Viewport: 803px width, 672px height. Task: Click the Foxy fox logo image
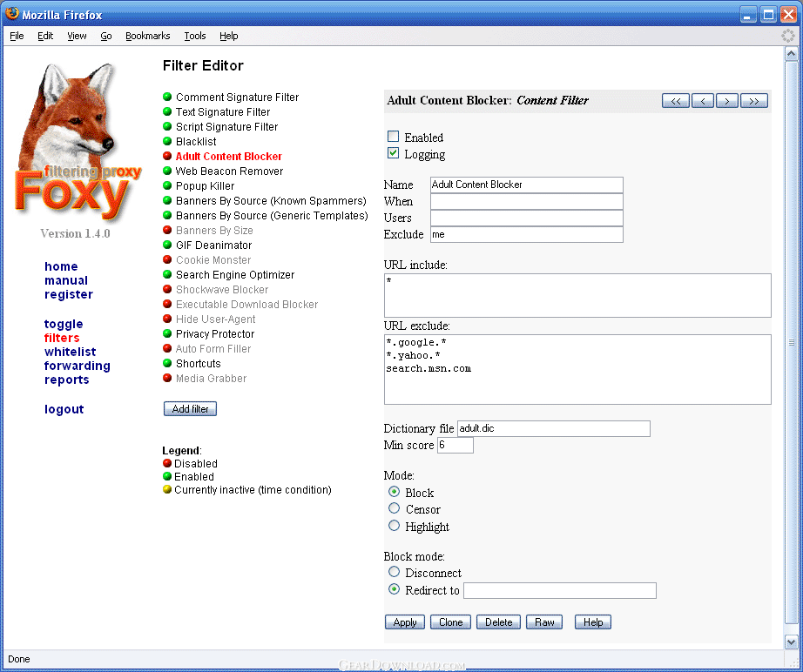click(x=77, y=144)
